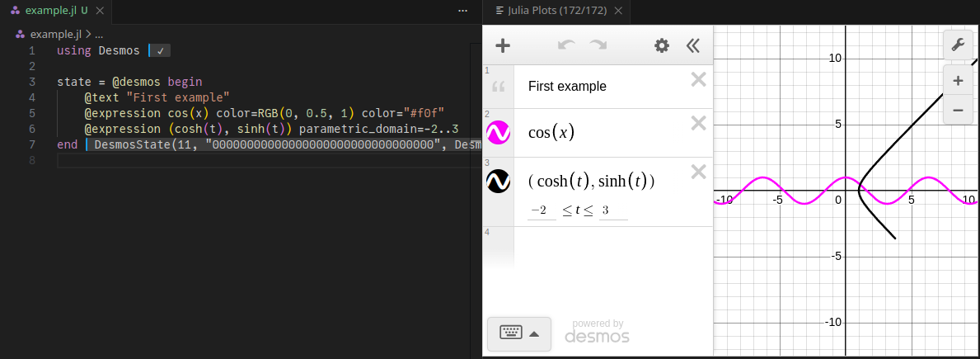
Task: Show the Desmos on-screen keypad
Action: 519,333
